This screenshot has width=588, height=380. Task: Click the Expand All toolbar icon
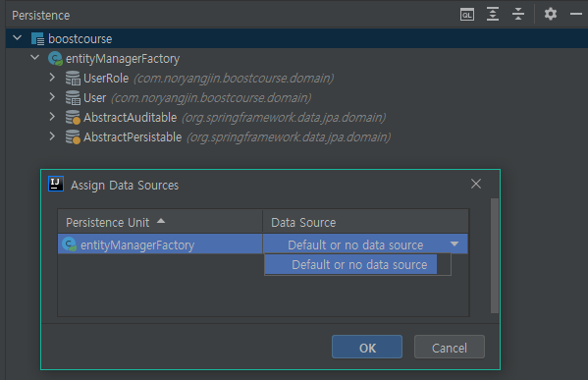click(x=493, y=15)
